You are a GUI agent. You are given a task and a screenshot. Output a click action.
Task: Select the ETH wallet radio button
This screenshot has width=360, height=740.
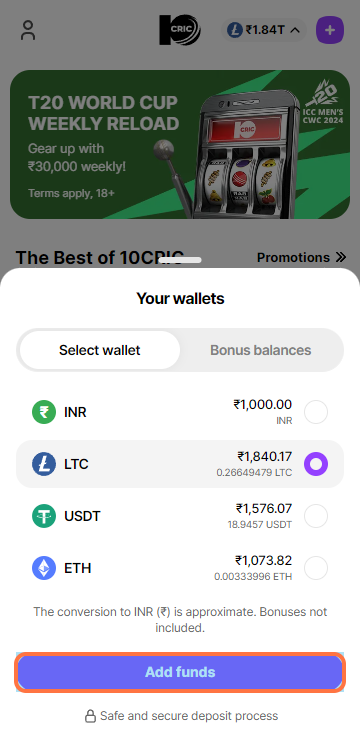(x=316, y=568)
